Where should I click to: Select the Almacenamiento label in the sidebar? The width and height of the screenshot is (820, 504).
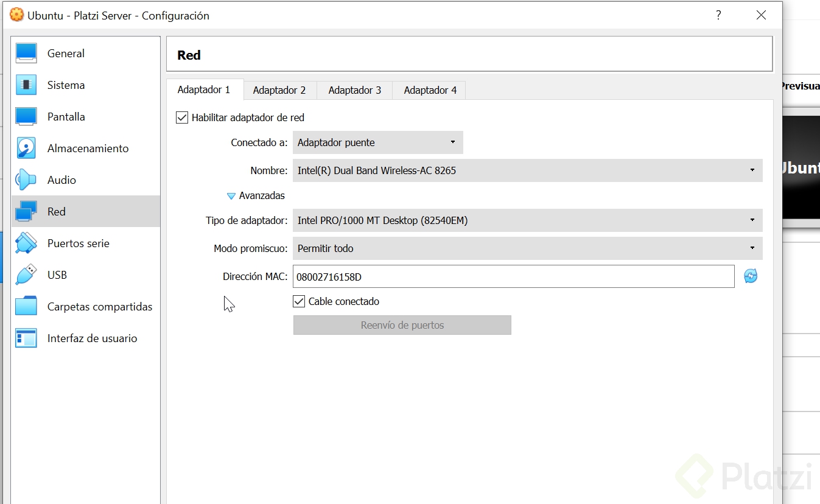pos(88,149)
